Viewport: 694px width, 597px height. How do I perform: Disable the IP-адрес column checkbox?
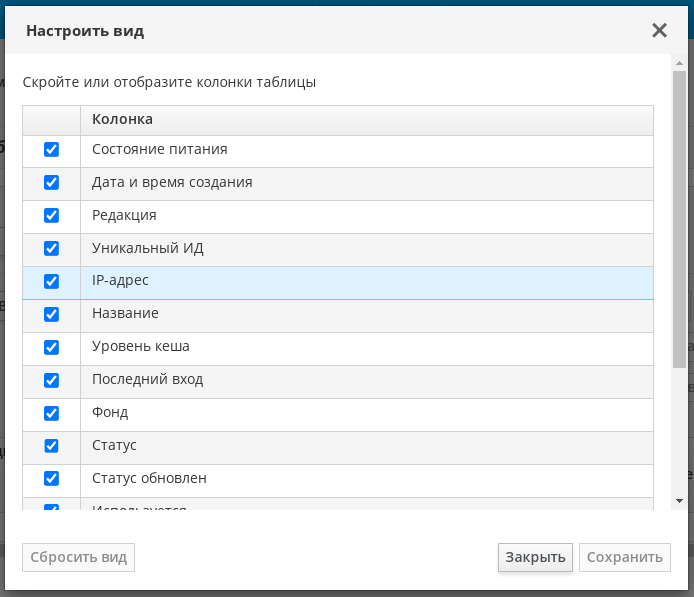coord(51,282)
